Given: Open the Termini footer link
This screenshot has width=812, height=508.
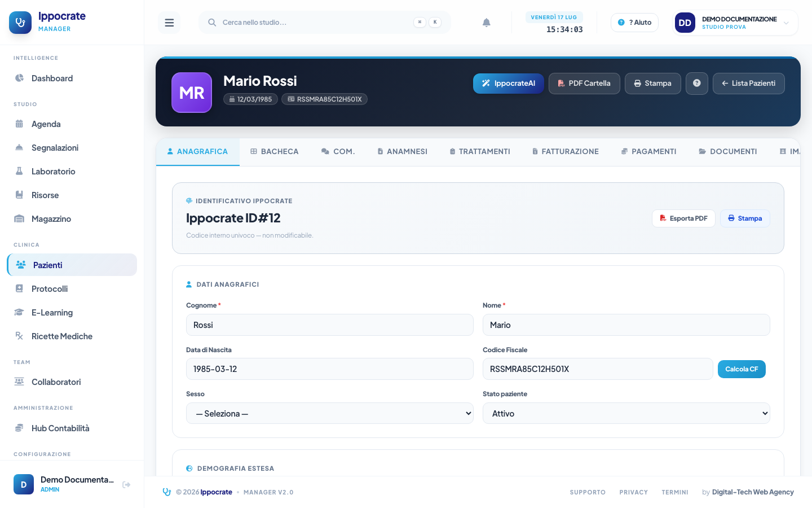Looking at the screenshot, I should [x=675, y=492].
